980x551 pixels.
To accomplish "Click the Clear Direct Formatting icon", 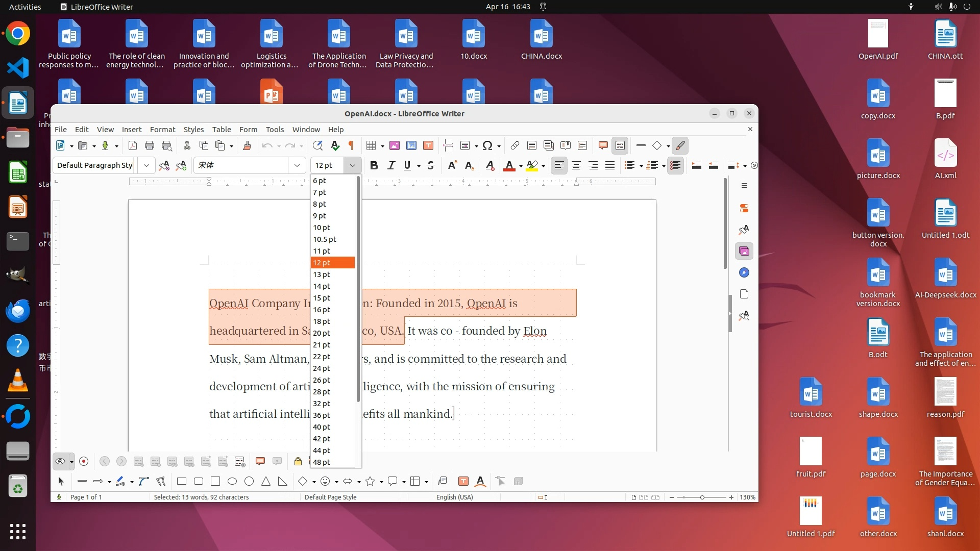I will point(489,165).
